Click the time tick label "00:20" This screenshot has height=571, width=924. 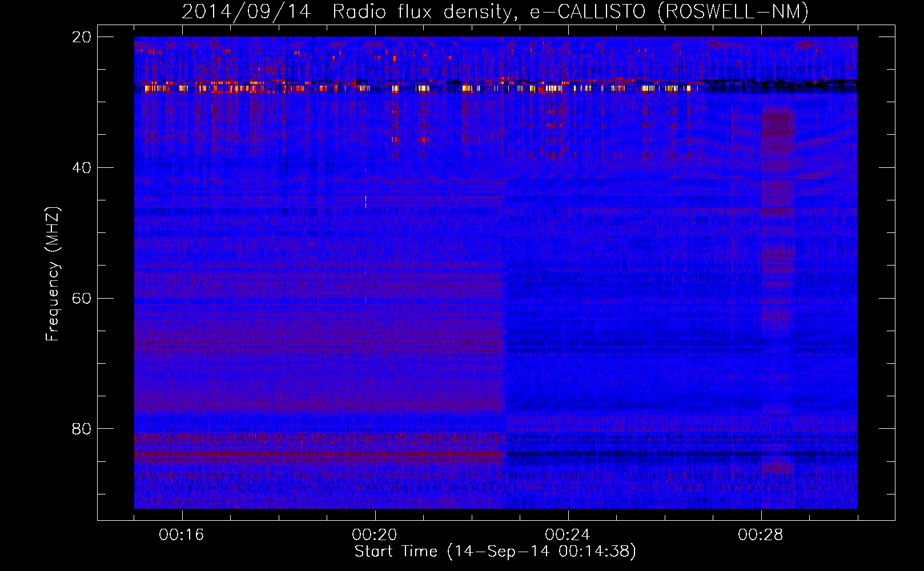coord(375,535)
